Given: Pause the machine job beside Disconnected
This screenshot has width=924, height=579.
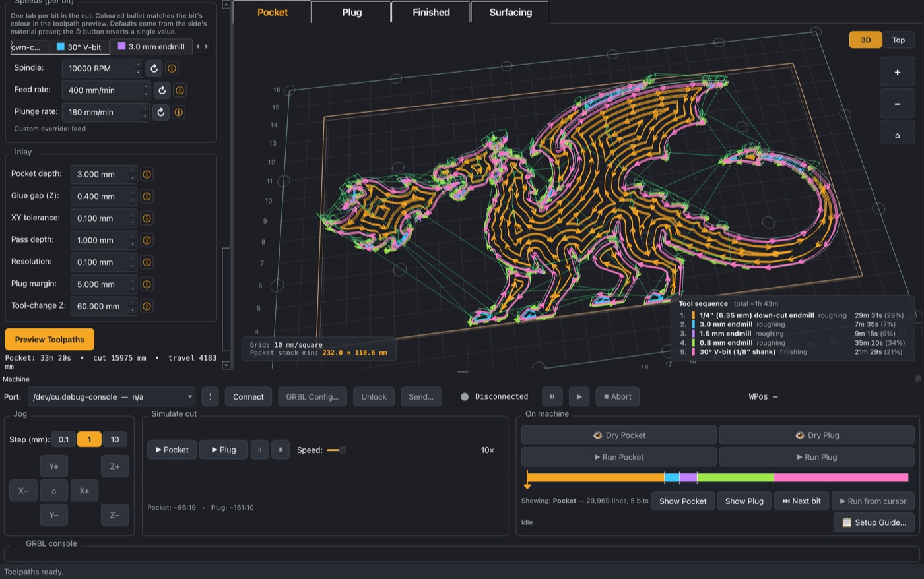Looking at the screenshot, I should tap(552, 397).
